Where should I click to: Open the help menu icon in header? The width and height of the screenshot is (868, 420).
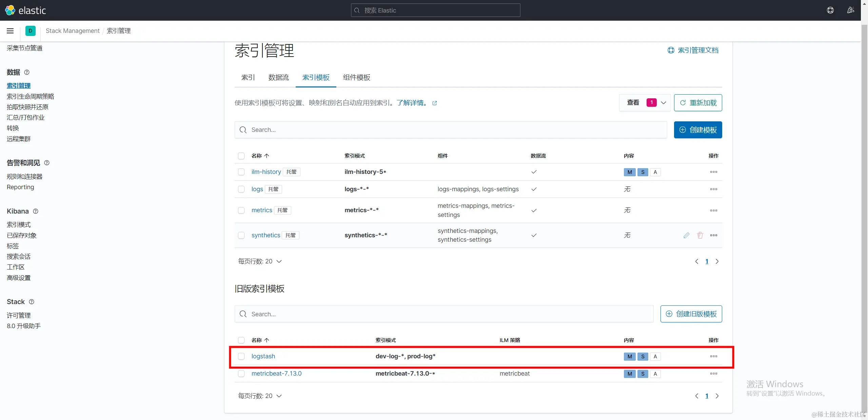(830, 10)
